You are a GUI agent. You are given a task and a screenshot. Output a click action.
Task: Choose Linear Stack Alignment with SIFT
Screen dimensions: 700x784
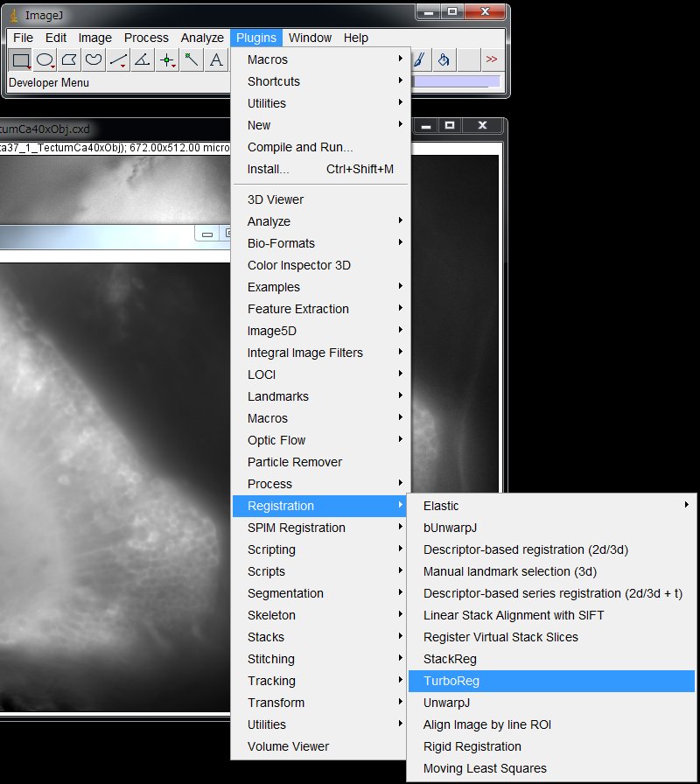tap(552, 615)
